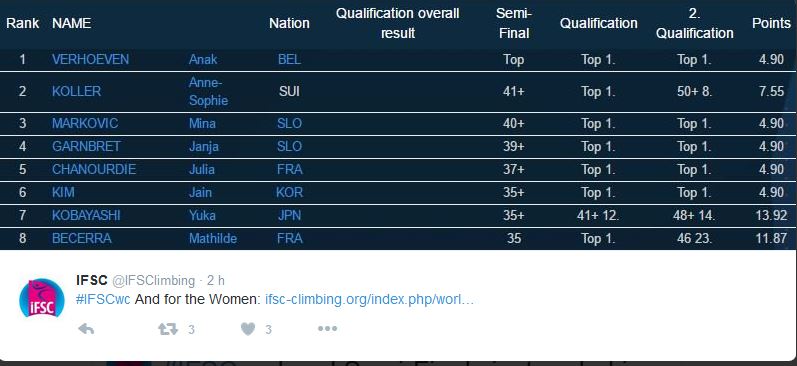Open the IFSC profile avatar

point(42,298)
